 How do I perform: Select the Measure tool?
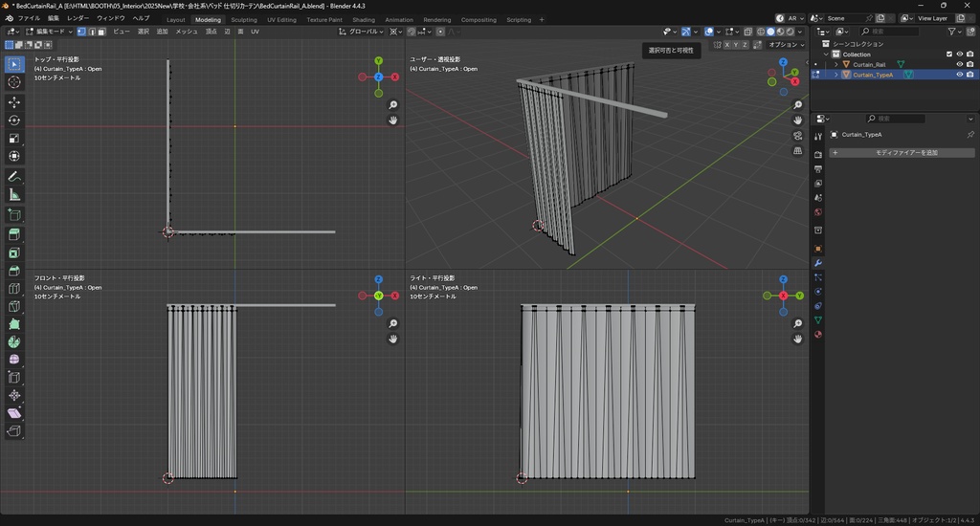click(x=14, y=195)
